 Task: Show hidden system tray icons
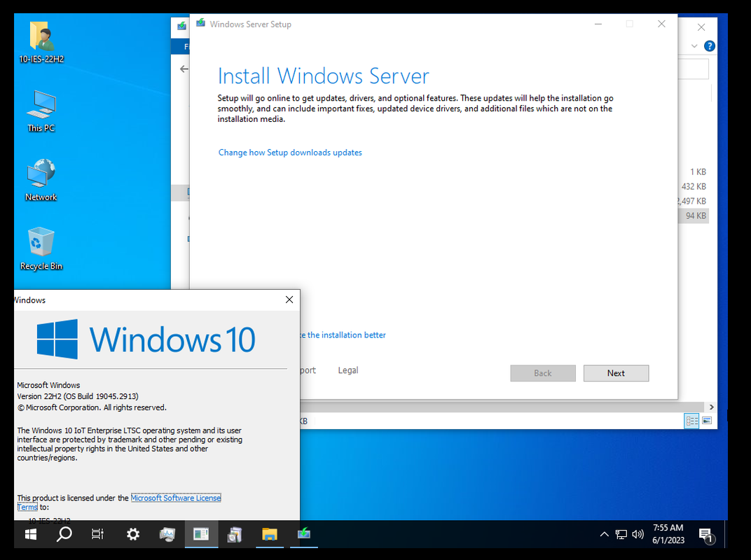[x=605, y=534]
